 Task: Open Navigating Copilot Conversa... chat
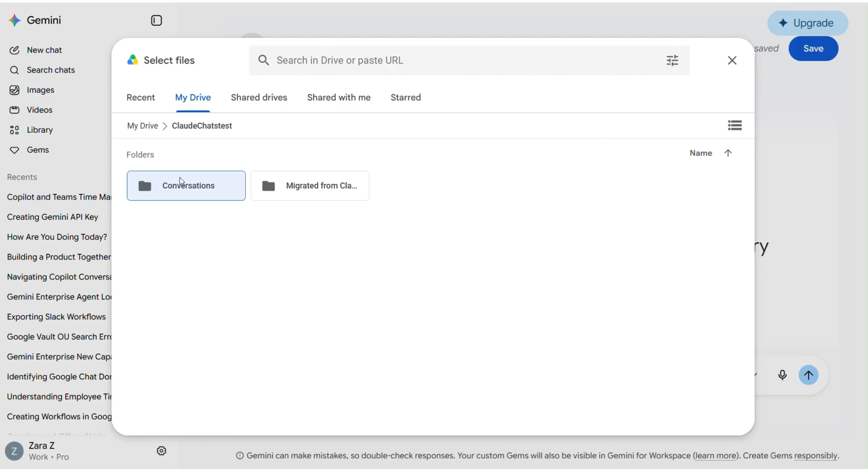[x=58, y=277]
